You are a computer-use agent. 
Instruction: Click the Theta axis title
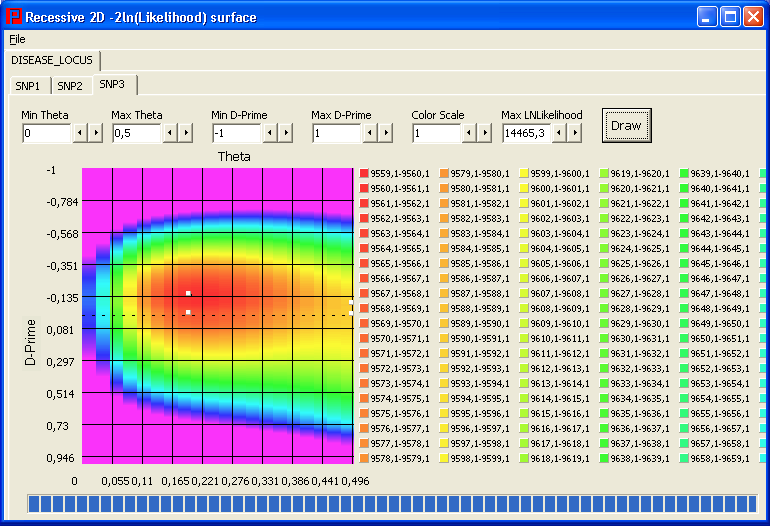(234, 157)
